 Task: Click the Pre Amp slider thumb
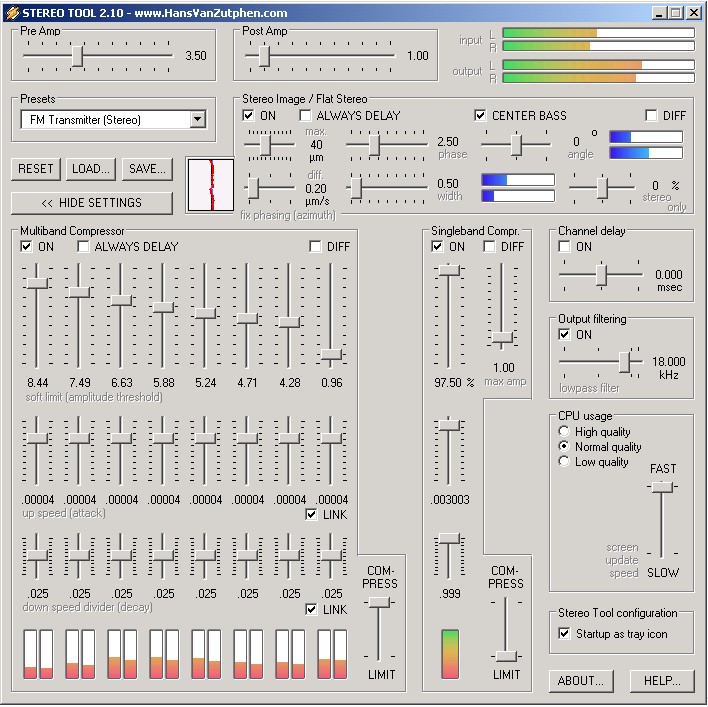tap(78, 56)
